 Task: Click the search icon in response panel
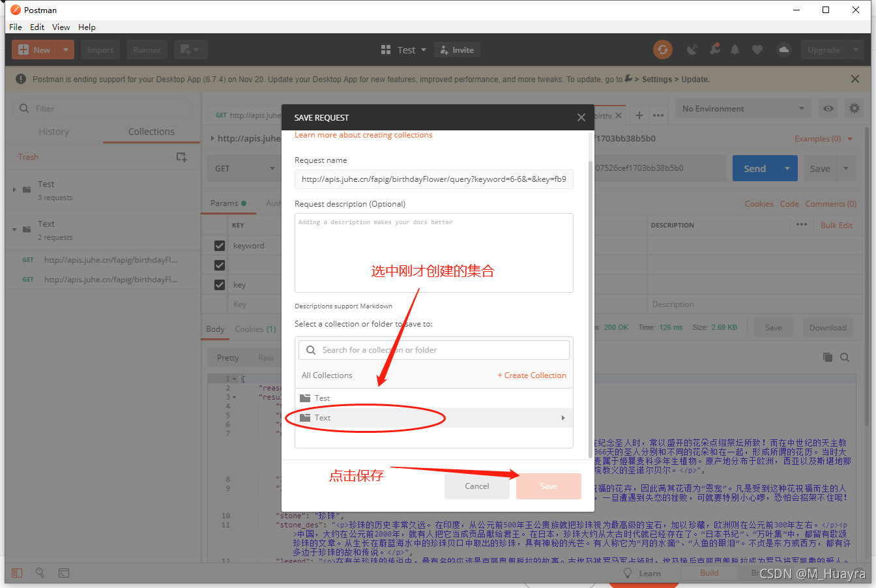click(x=845, y=357)
